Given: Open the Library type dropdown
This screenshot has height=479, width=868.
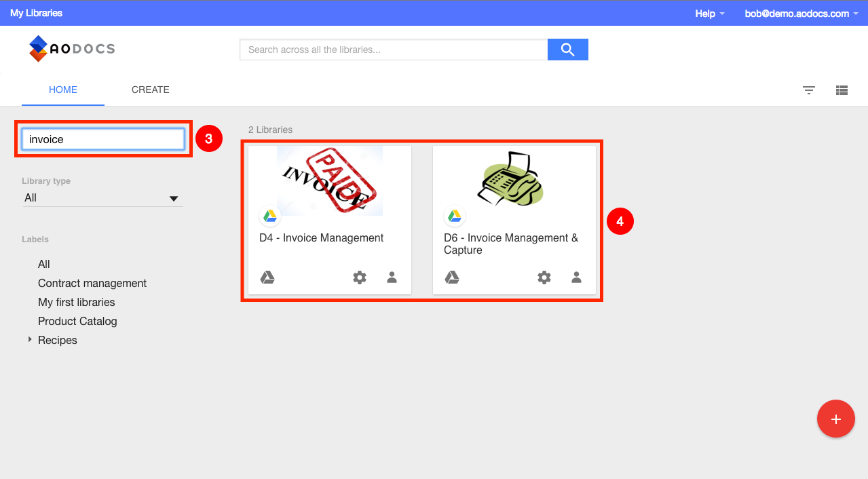Looking at the screenshot, I should 102,198.
